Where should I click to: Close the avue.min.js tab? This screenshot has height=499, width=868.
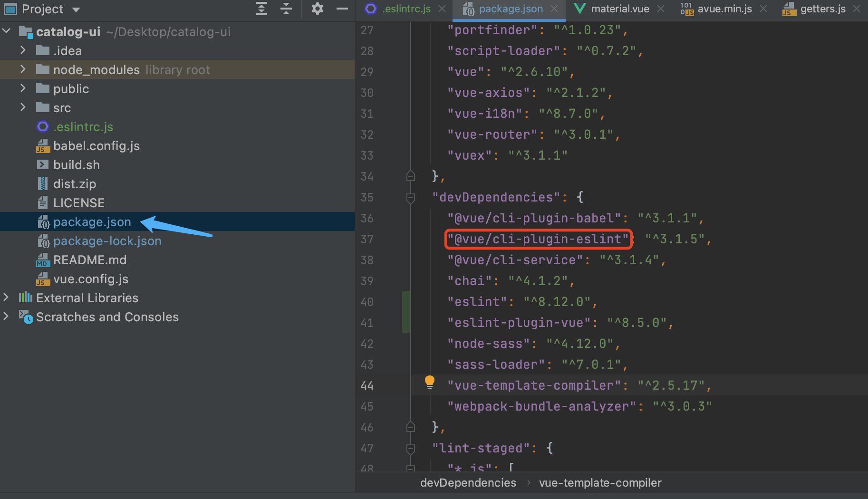763,9
